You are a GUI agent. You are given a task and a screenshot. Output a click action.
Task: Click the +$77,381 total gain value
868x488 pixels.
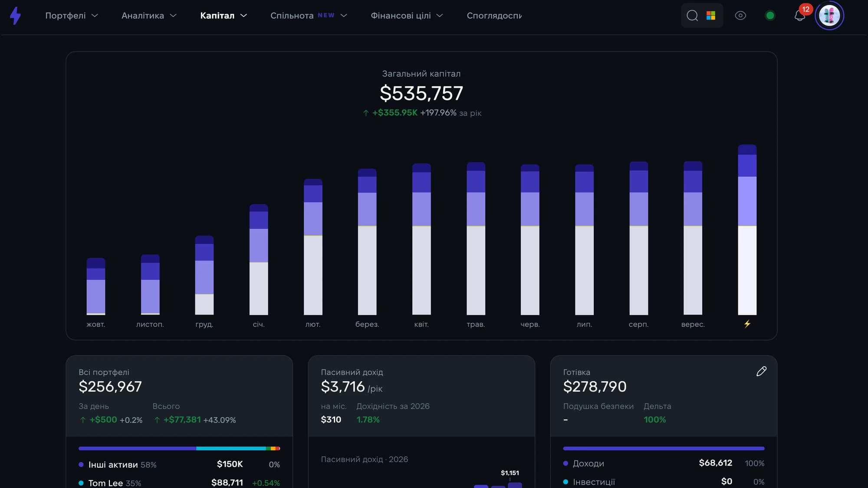[182, 419]
